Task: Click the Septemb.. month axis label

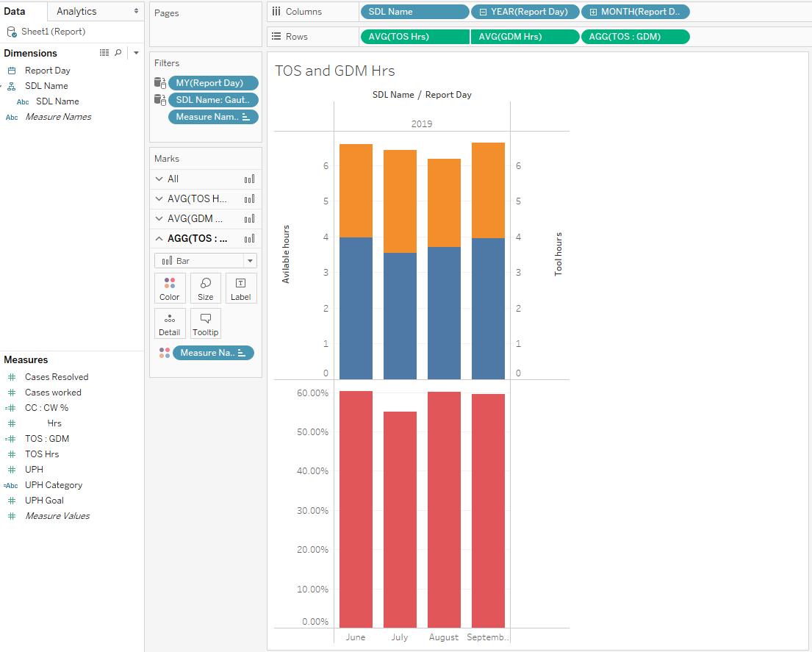Action: tap(487, 637)
